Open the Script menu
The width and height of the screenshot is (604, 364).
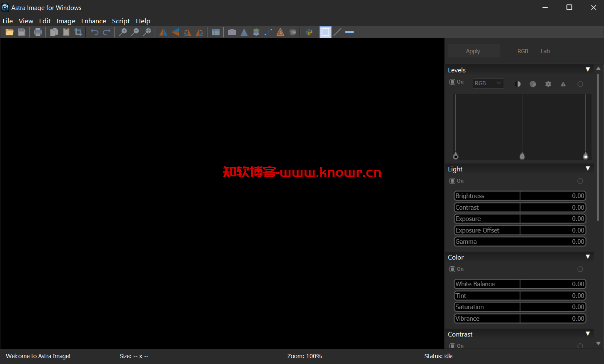(x=121, y=21)
